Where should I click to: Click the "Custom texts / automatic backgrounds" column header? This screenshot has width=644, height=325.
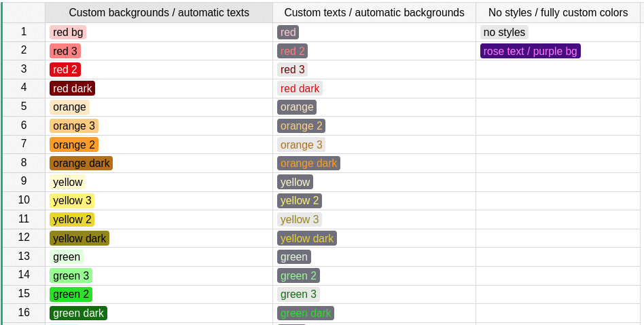(x=374, y=13)
